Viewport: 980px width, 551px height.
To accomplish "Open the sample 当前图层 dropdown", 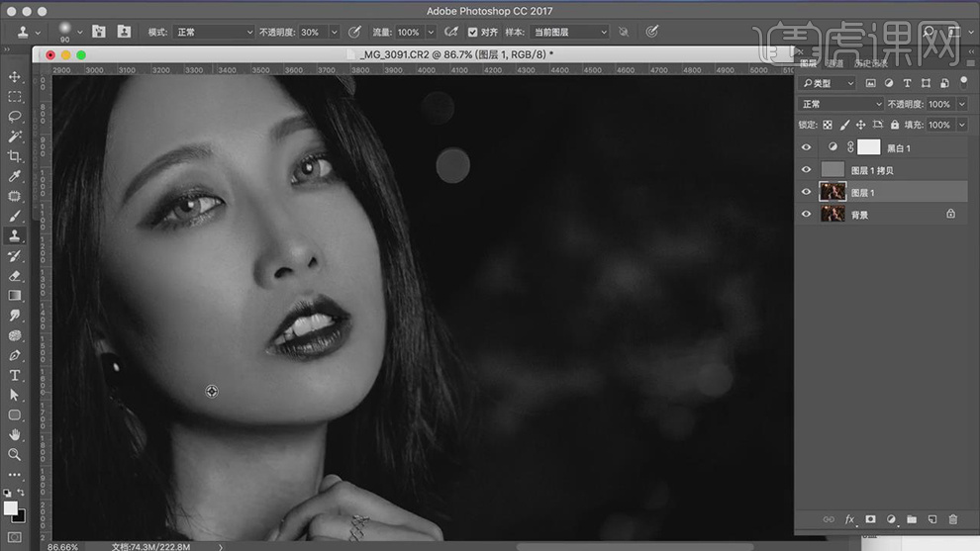I will point(569,32).
